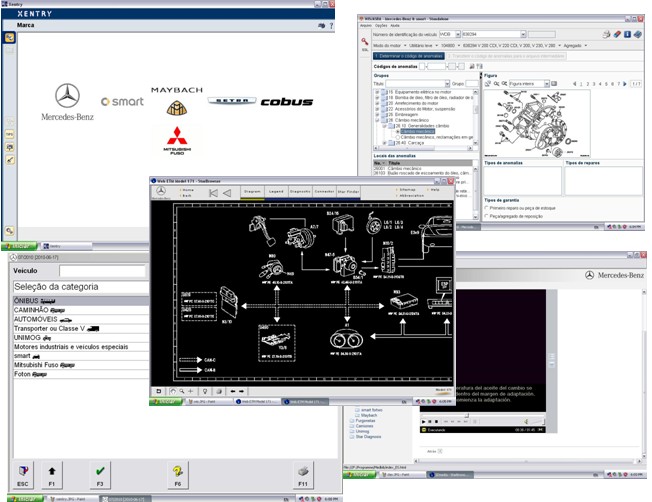The height and width of the screenshot is (502, 652).
Task: Select the UNIMOG category row
Action: (x=81, y=337)
